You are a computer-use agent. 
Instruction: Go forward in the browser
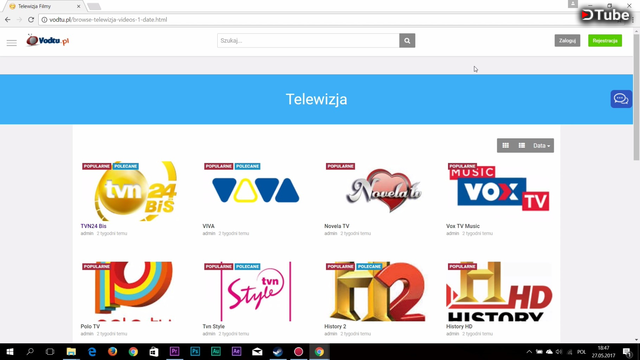coord(19,19)
